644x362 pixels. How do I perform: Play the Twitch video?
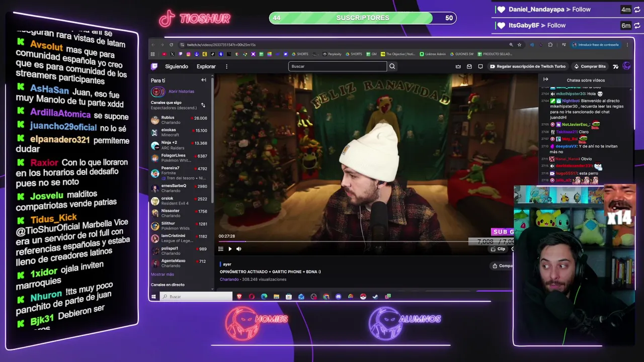tap(230, 249)
